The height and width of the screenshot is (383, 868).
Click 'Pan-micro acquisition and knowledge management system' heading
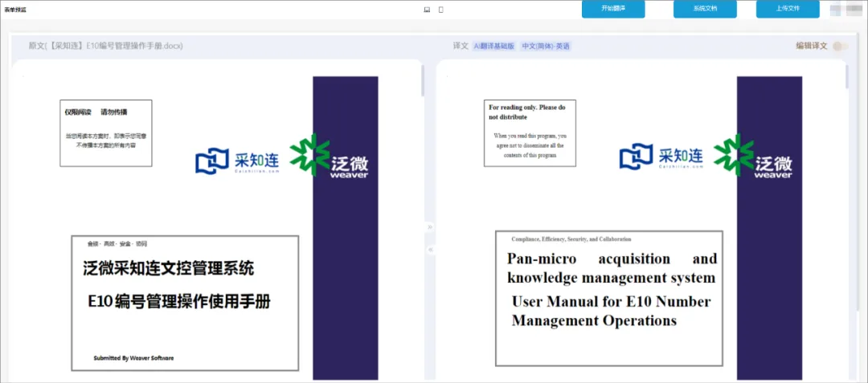coord(612,268)
